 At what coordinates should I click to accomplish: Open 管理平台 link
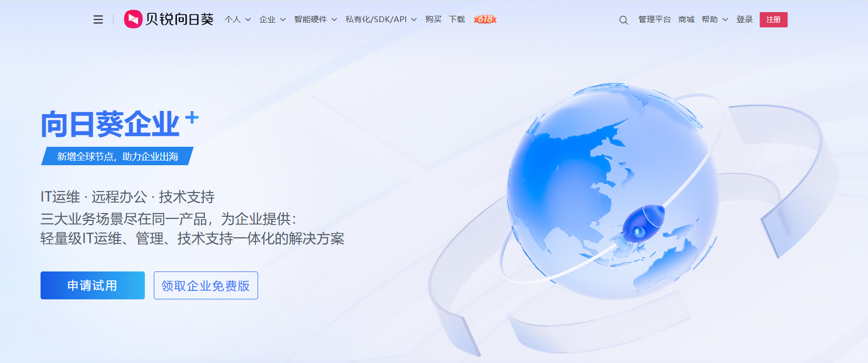point(655,19)
